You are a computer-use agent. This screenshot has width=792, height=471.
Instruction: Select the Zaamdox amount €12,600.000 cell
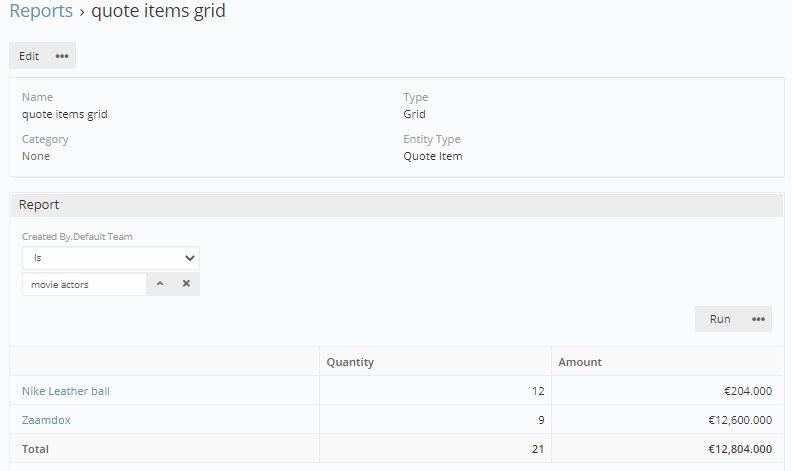pos(668,420)
